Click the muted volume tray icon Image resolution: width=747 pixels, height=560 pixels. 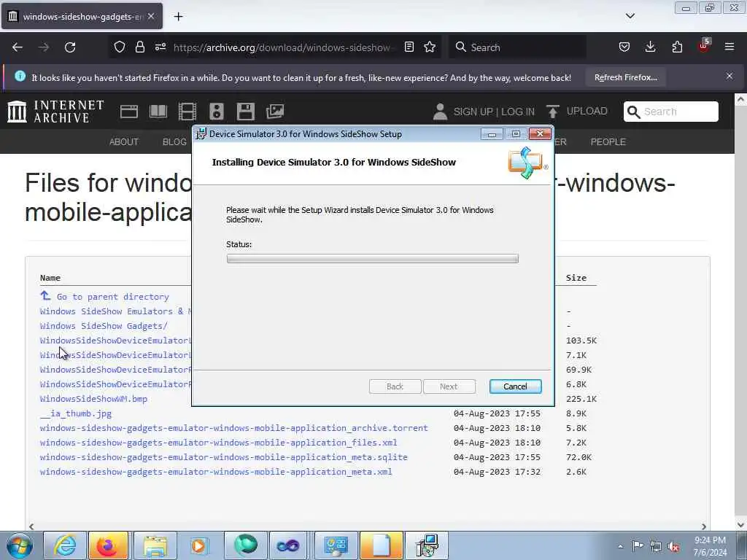tap(673, 546)
